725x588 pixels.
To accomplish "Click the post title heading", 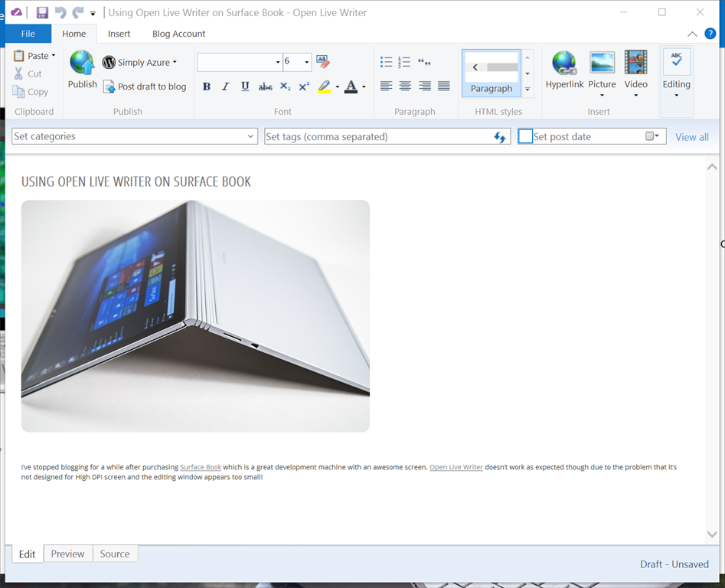I will point(136,181).
